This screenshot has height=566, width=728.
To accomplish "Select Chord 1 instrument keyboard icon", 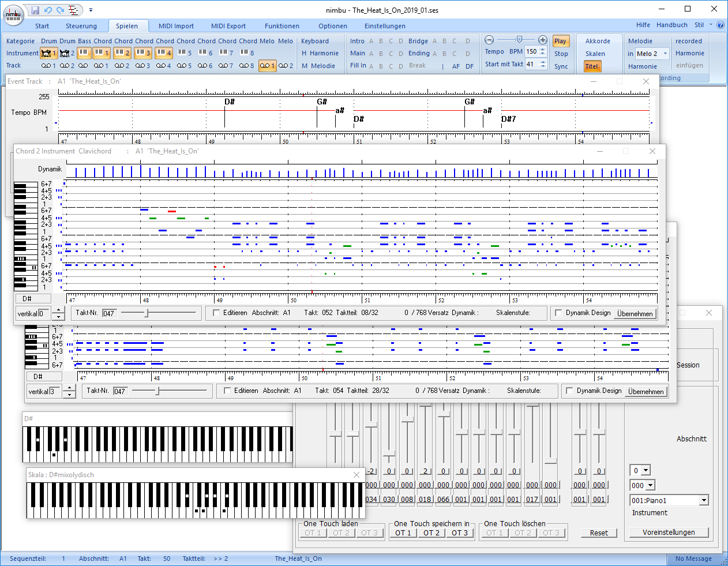I will coord(102,53).
